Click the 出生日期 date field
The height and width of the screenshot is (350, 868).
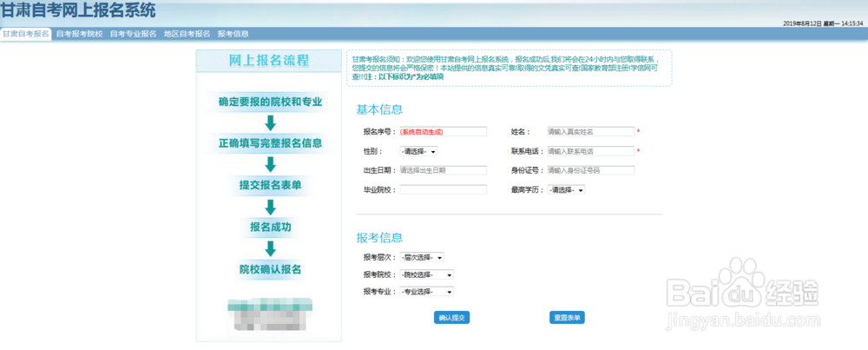click(x=443, y=170)
